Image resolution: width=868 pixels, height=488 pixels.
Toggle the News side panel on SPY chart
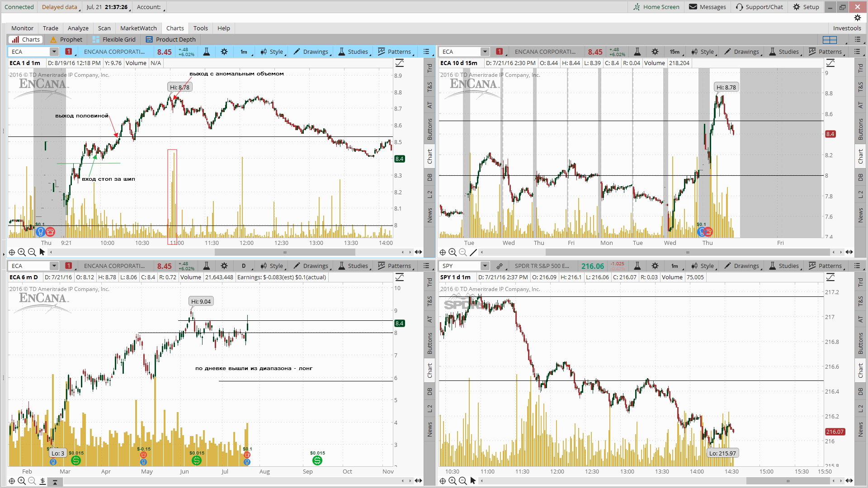860,429
